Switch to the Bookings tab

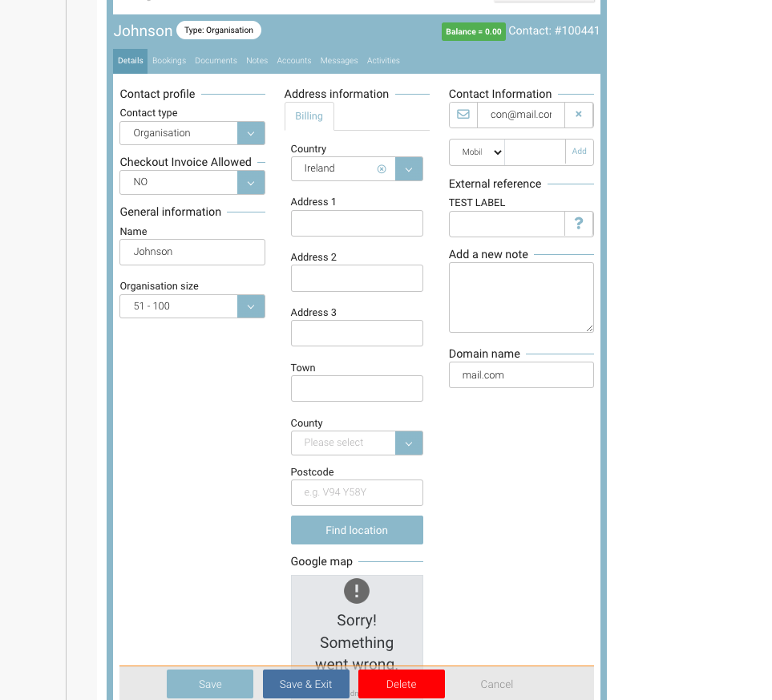169,61
